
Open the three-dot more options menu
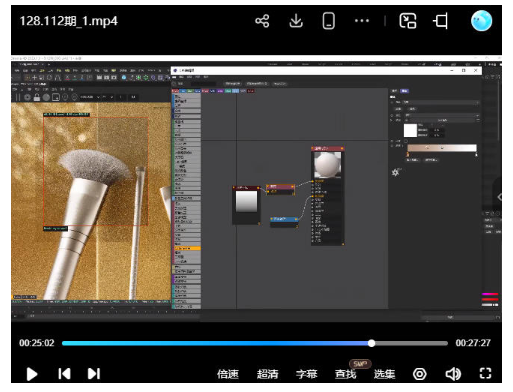point(362,21)
